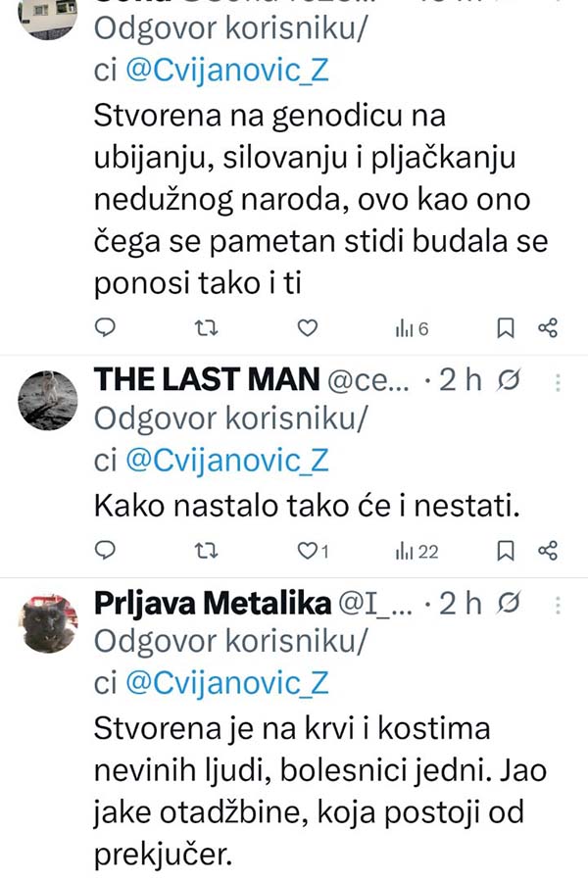Retweet the first reply about genocide
Viewport: 588px width, 882px height.
pyautogui.click(x=205, y=328)
